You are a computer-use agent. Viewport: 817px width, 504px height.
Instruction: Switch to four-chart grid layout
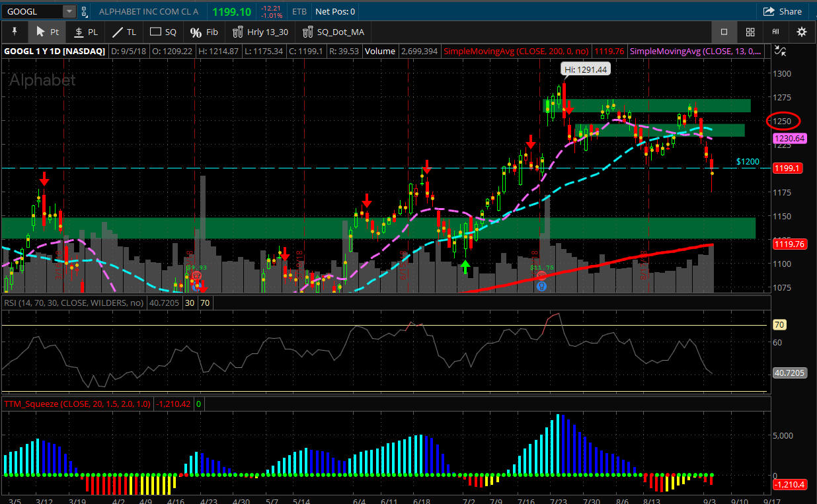click(750, 32)
